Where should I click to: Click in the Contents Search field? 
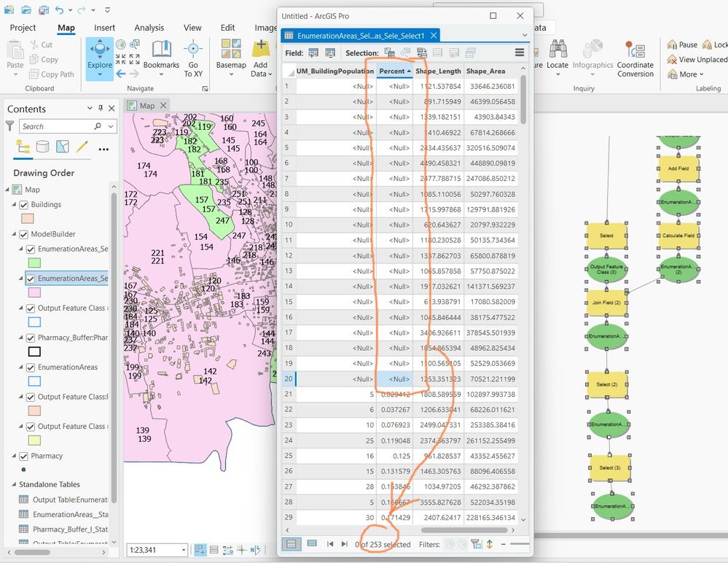[58, 126]
